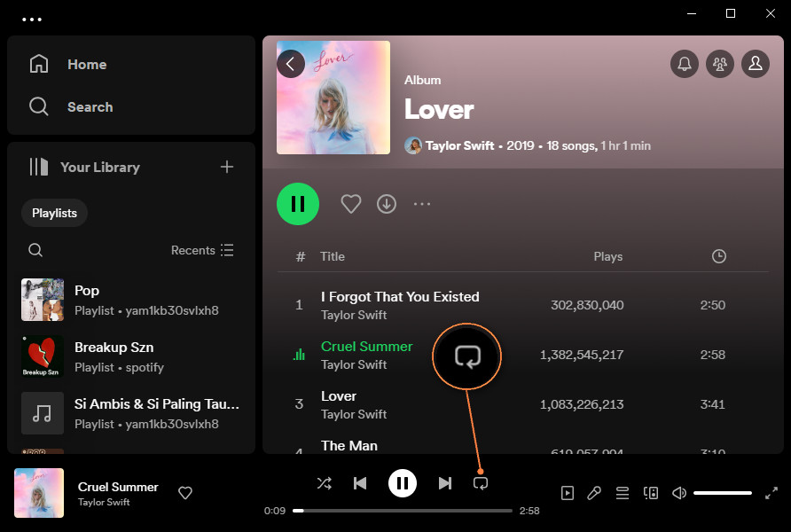This screenshot has height=532, width=791.
Task: Open Taylor Swift link under Cruel Summer row
Action: [354, 364]
